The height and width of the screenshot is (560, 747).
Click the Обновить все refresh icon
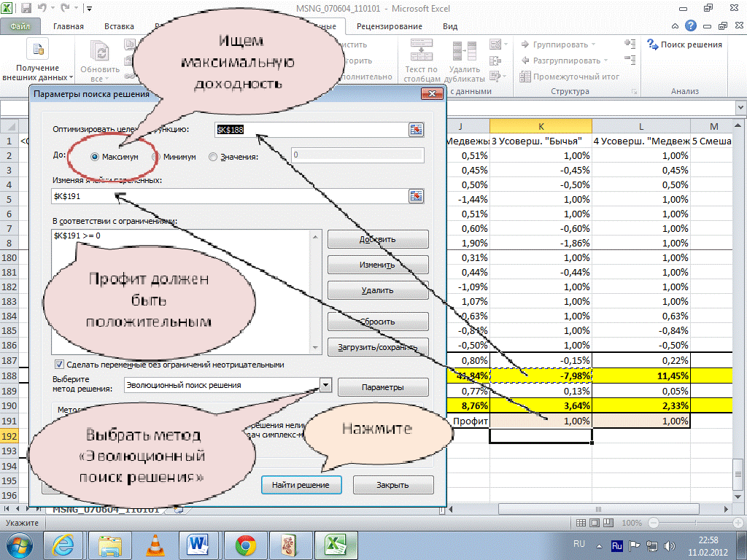pos(100,50)
